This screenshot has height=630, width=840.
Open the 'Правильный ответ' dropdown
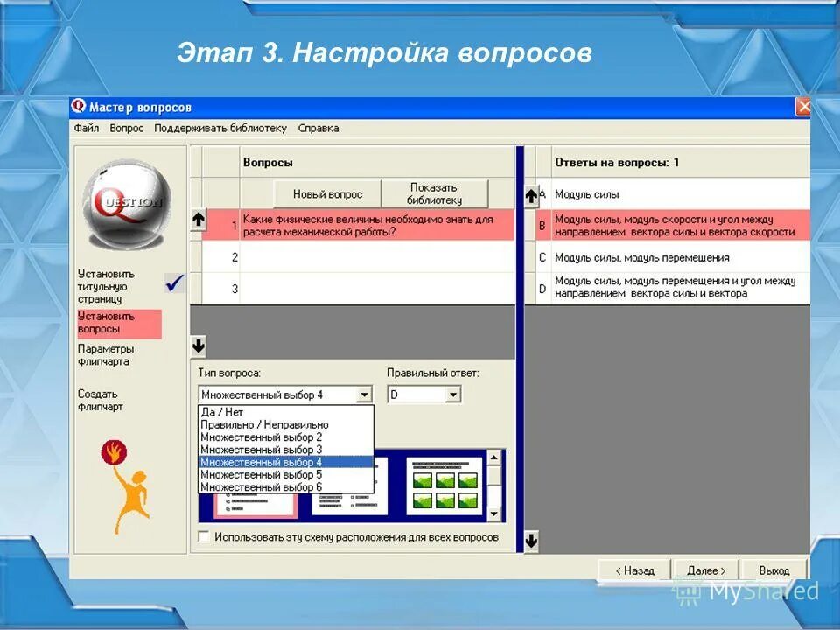coord(454,393)
